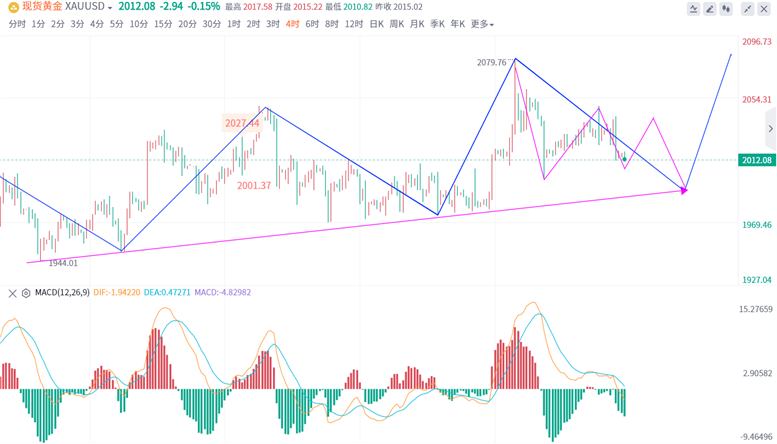Select the 日K timeframe tab

tap(376, 24)
